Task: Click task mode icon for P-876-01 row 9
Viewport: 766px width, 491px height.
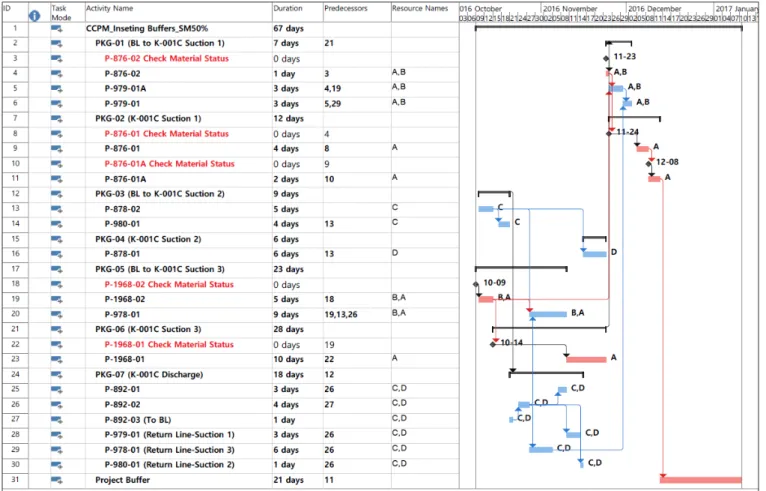Action: [x=57, y=149]
